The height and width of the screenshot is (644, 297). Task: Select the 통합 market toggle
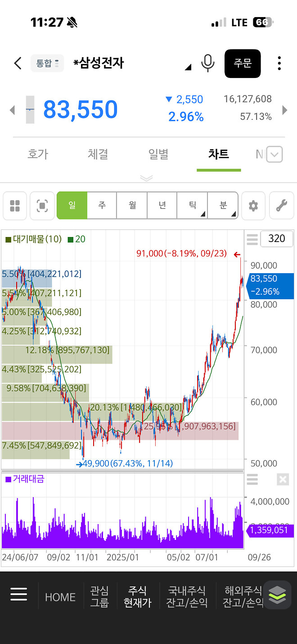(x=47, y=63)
